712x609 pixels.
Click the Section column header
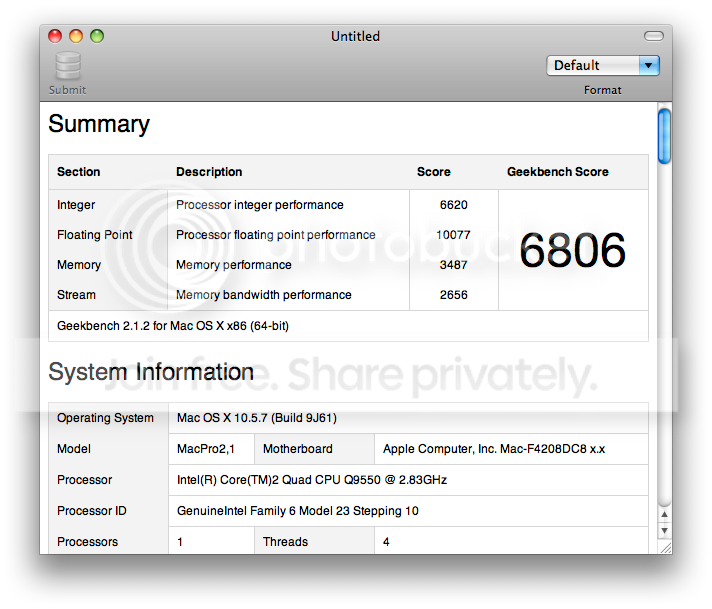pyautogui.click(x=79, y=172)
